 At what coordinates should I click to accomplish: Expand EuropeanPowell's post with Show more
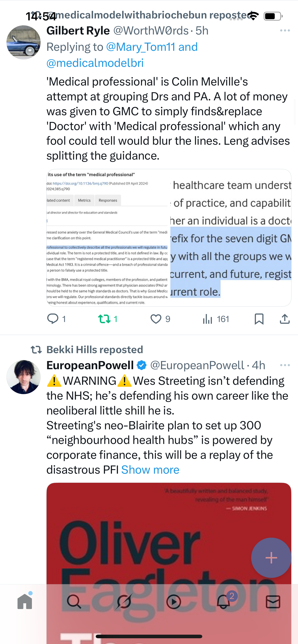(150, 470)
